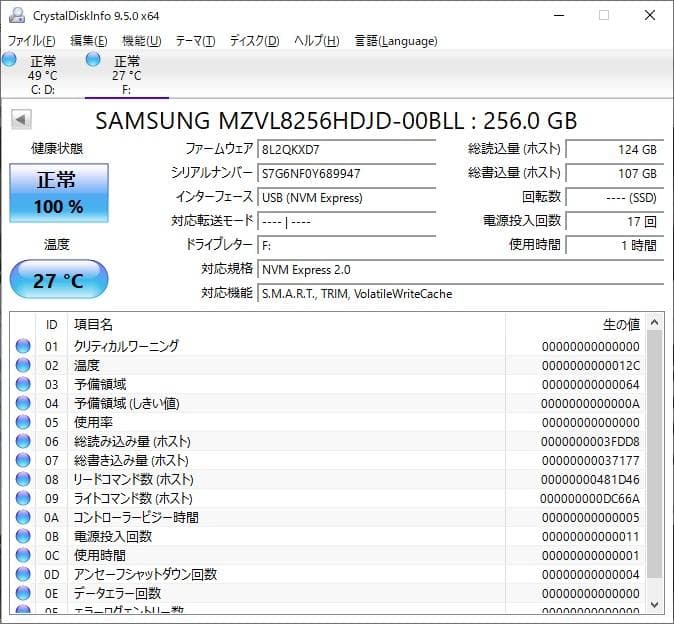Click the NVM Express 2.0 standard field
The width and height of the screenshot is (674, 624).
460,270
